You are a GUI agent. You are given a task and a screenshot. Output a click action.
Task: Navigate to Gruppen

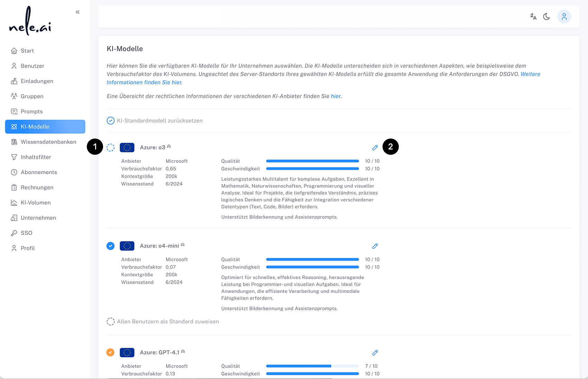[45, 96]
